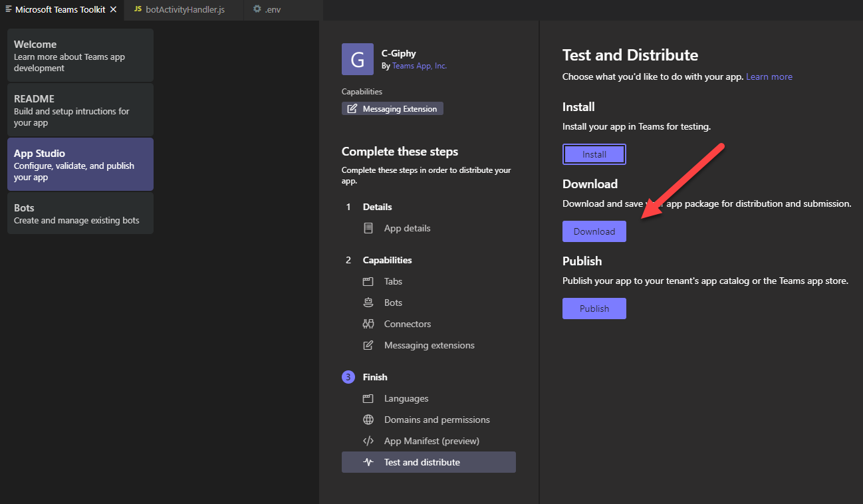The image size is (863, 504).
Task: Close the Microsoft Teams Toolkit tab
Action: click(x=114, y=9)
